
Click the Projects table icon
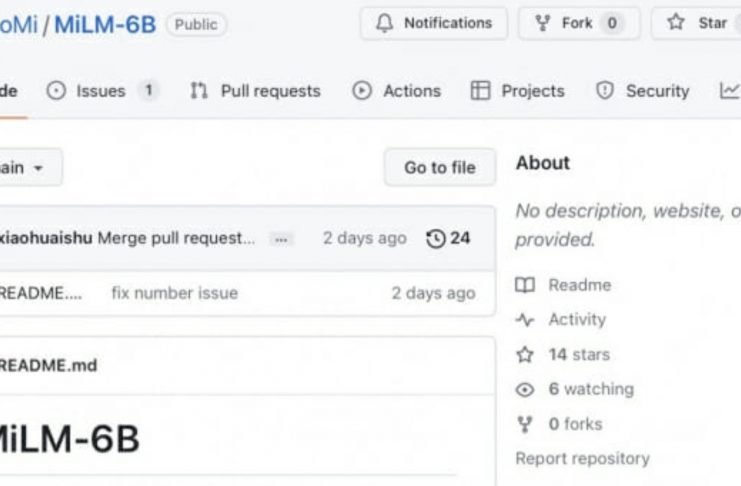pyautogui.click(x=480, y=90)
